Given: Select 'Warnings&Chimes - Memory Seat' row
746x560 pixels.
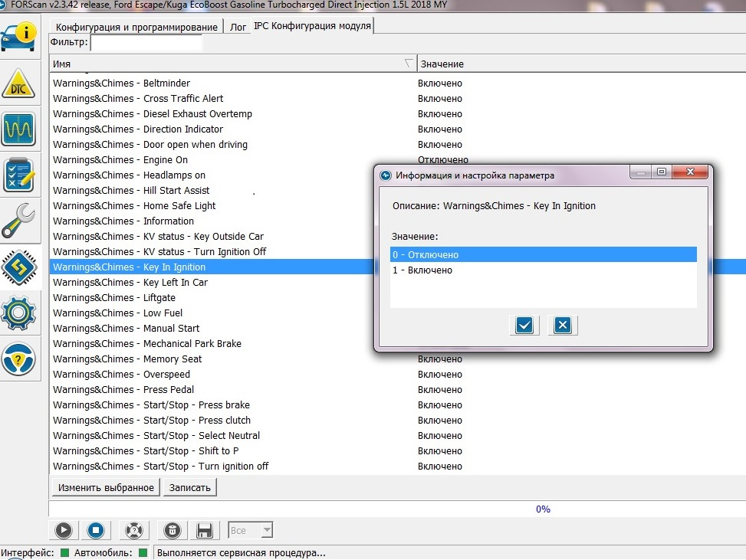Looking at the screenshot, I should point(398,359).
